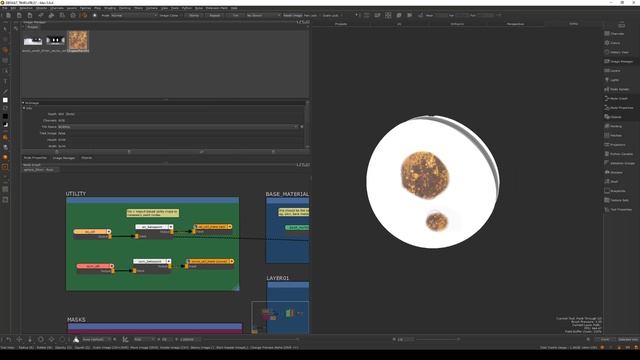The width and height of the screenshot is (640, 360).
Task: Open the Mode Normal blend dropdown
Action: [134, 16]
